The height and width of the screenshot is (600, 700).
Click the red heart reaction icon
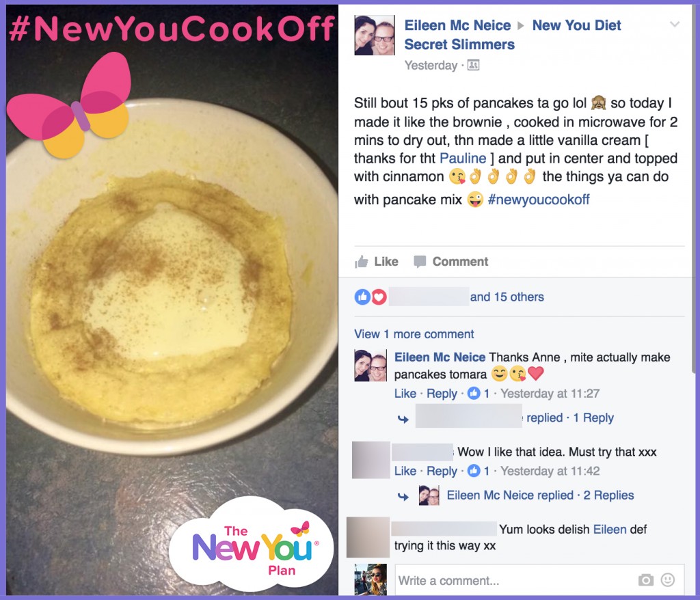coord(379,297)
